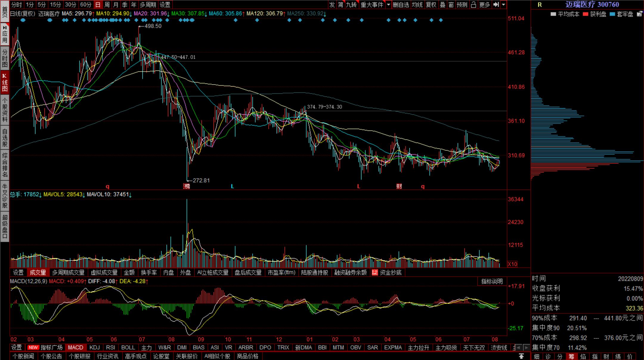Switch to the 周 weekly period tab
The height and width of the screenshot is (360, 644).
[x=107, y=4]
